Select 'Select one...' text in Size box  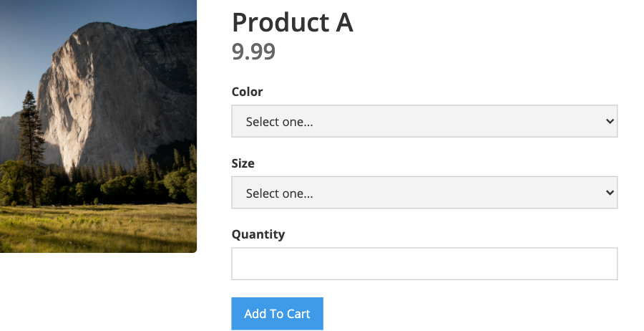click(279, 193)
